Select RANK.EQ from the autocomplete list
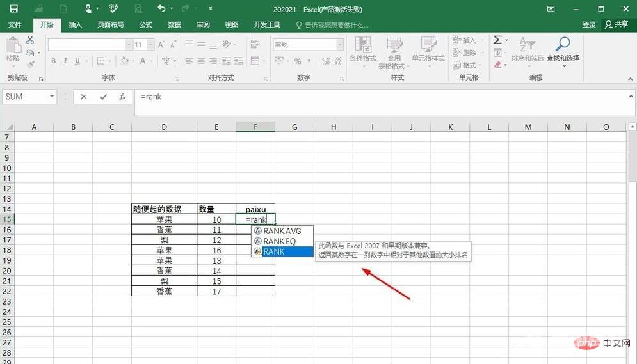The width and height of the screenshot is (637, 364). click(x=279, y=241)
